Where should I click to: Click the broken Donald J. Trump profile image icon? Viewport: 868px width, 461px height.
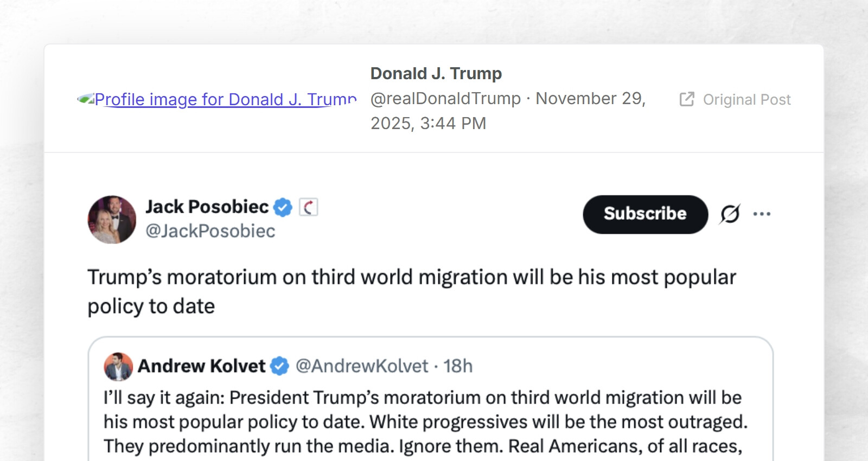click(85, 99)
